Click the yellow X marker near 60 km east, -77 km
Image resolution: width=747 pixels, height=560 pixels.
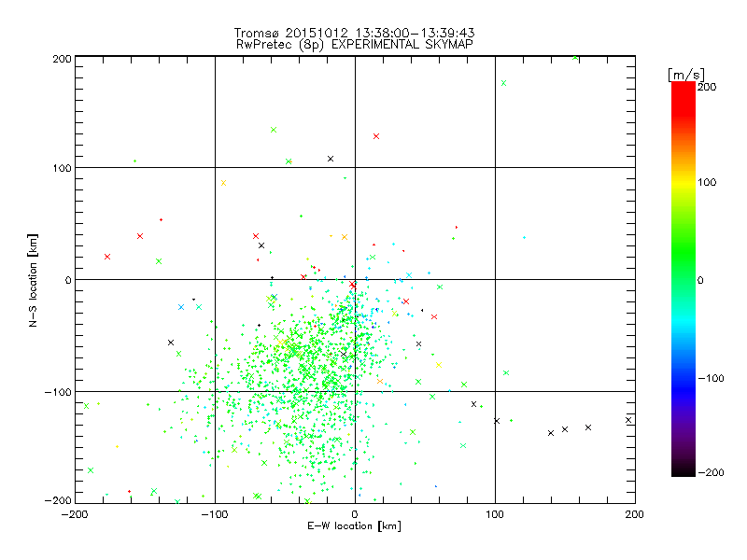coord(439,365)
